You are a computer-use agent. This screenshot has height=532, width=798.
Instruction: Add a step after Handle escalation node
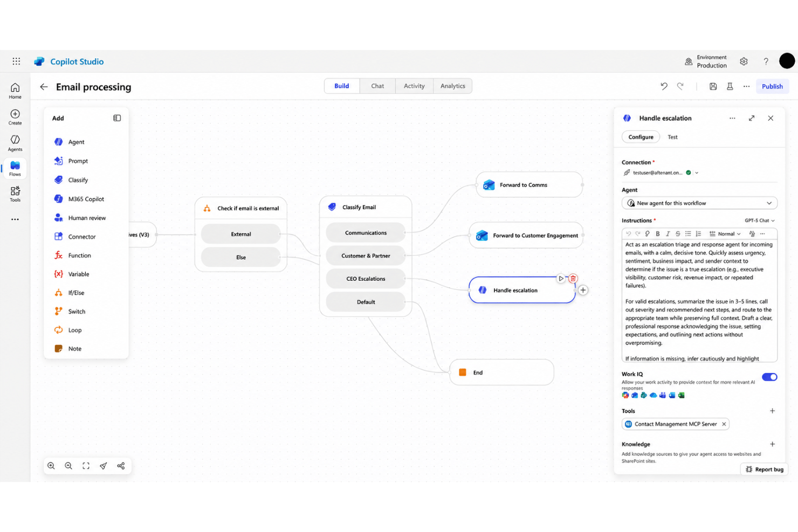[583, 290]
